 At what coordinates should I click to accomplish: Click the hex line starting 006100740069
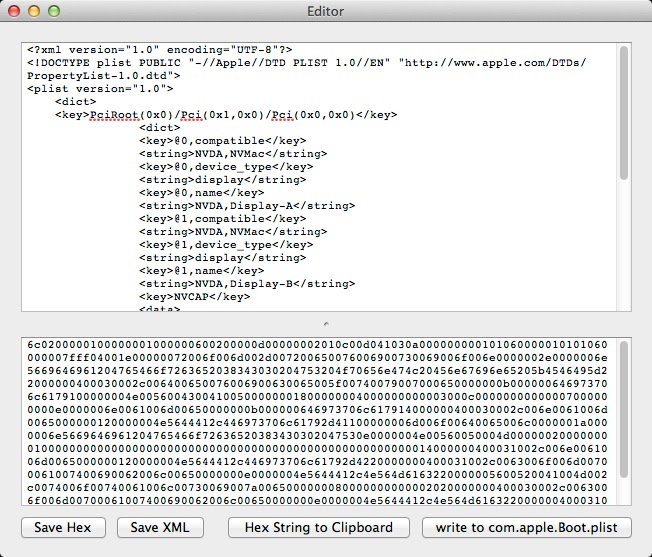tap(317, 475)
